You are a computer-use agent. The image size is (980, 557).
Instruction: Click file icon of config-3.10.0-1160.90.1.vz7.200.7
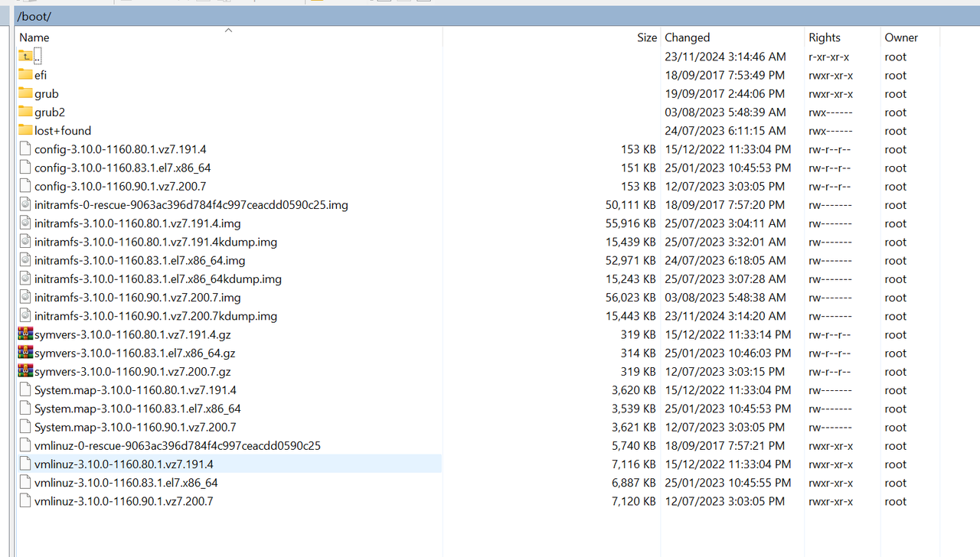(x=25, y=186)
